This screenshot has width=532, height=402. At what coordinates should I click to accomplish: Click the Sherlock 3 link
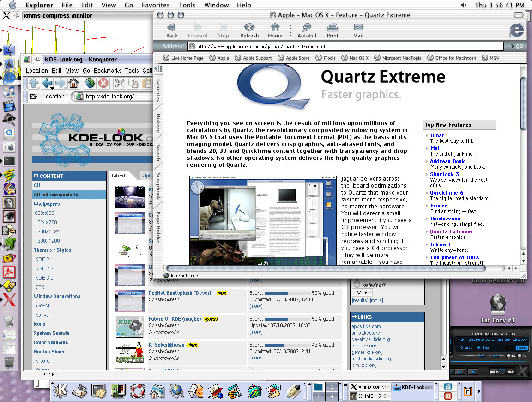[444, 174]
